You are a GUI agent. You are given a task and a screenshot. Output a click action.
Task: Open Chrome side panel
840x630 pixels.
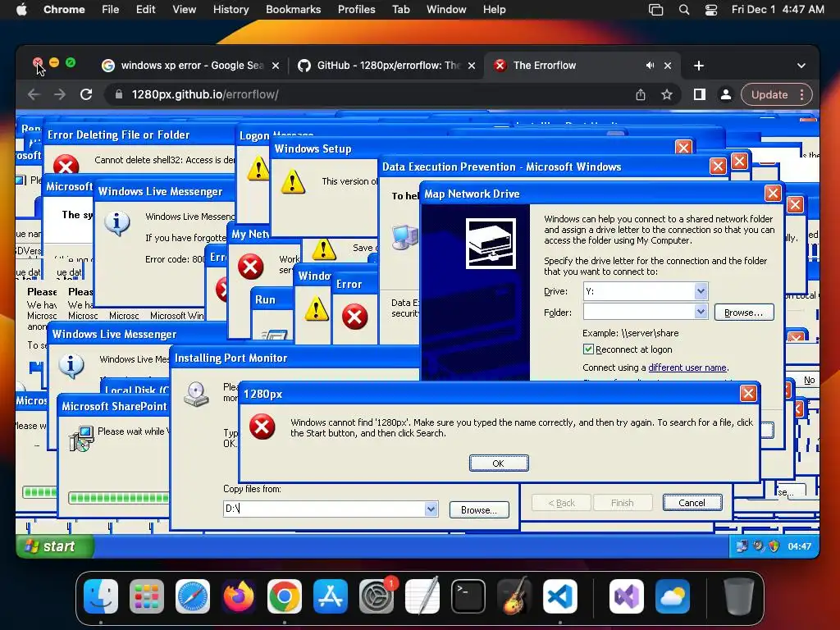[699, 94]
